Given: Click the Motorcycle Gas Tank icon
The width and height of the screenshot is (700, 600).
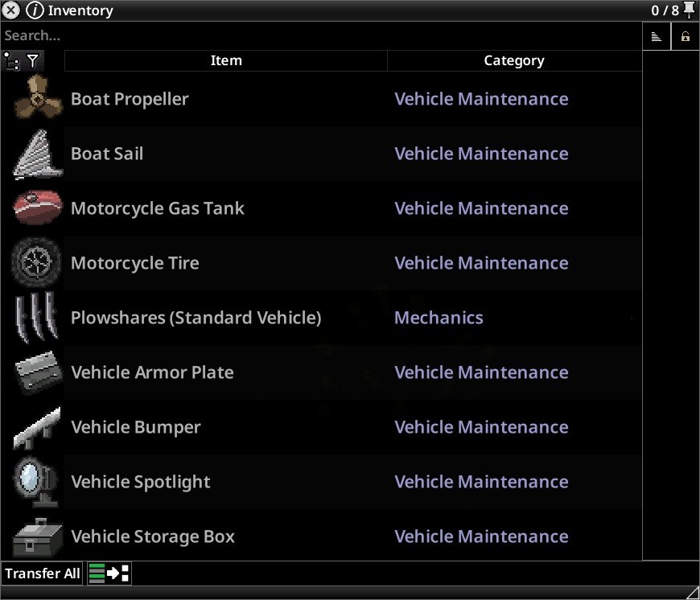Looking at the screenshot, I should (x=38, y=208).
